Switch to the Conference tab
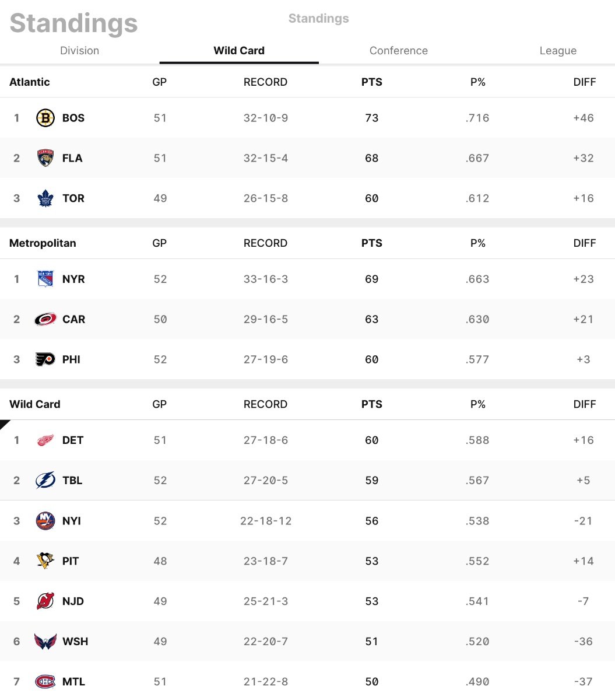 pos(399,51)
